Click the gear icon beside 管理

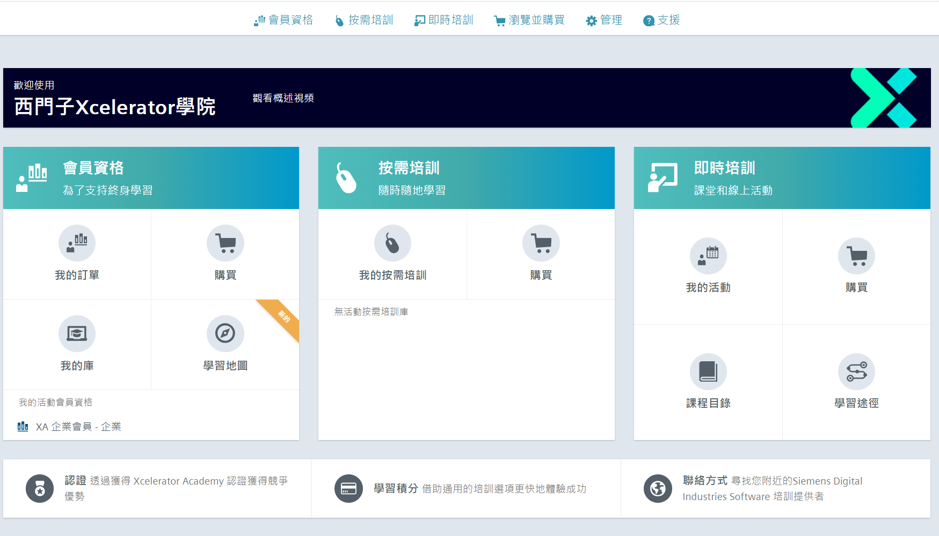click(591, 21)
